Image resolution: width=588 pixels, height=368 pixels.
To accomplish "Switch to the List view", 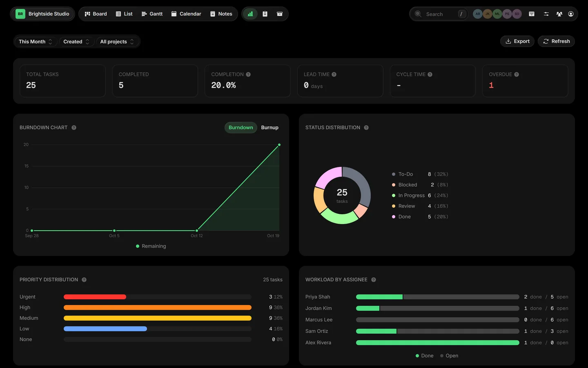I will tap(124, 14).
